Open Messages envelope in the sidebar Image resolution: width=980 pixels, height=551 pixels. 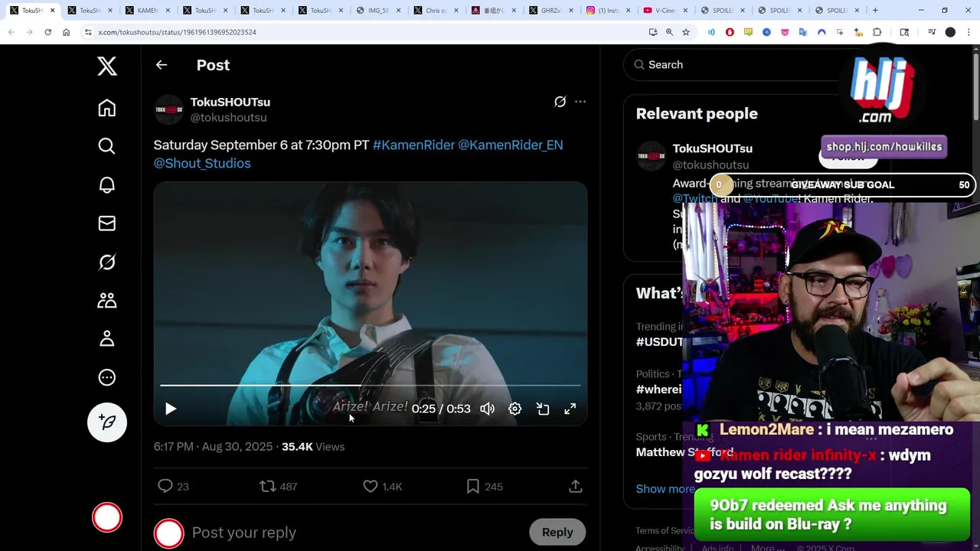(x=107, y=223)
